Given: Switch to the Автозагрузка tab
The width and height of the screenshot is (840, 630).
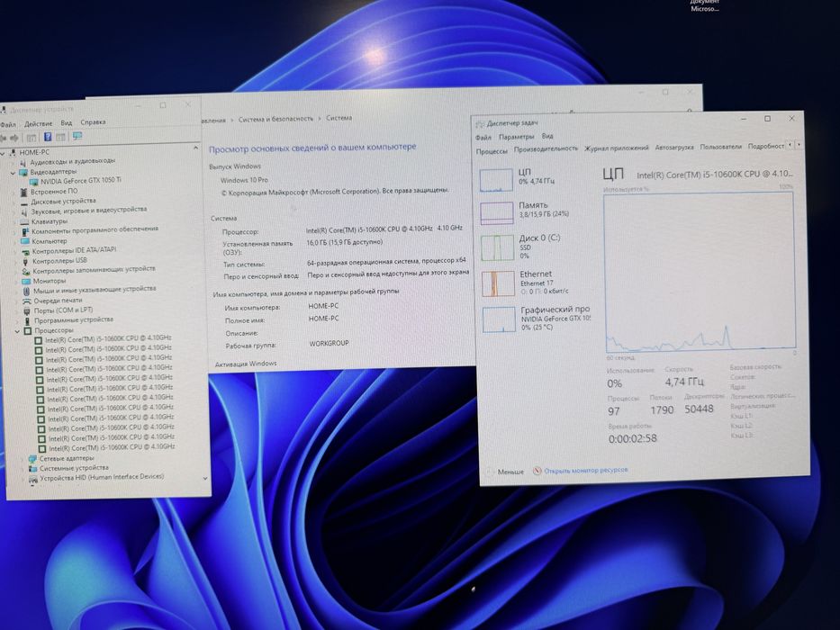Looking at the screenshot, I should pos(674,147).
